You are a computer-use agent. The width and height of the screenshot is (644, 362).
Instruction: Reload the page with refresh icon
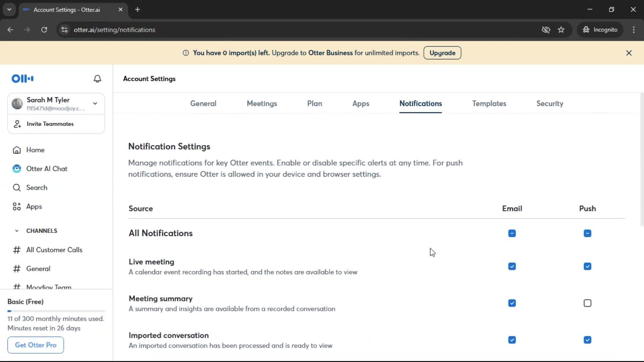pos(44,30)
